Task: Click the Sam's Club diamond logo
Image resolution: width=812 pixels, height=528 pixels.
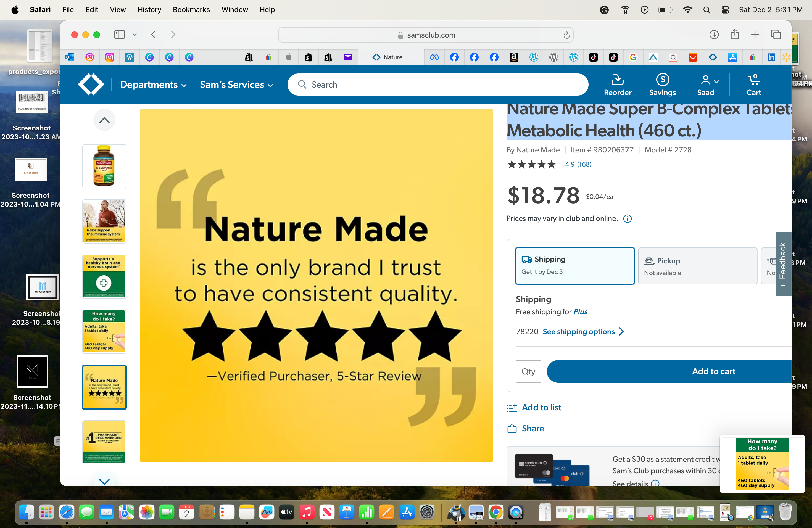Action: [91, 84]
